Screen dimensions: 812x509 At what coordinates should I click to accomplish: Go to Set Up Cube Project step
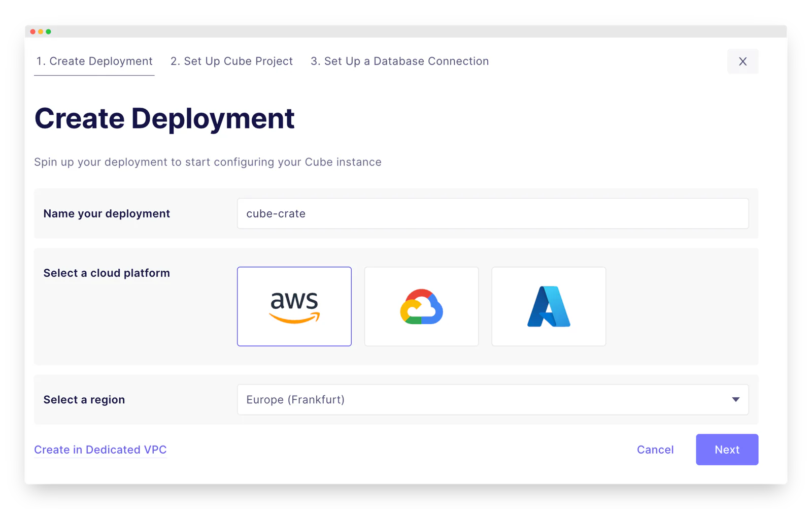click(x=231, y=61)
